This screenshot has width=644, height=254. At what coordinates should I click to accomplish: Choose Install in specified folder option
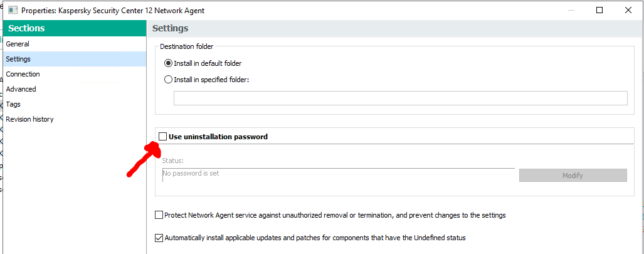coord(168,80)
